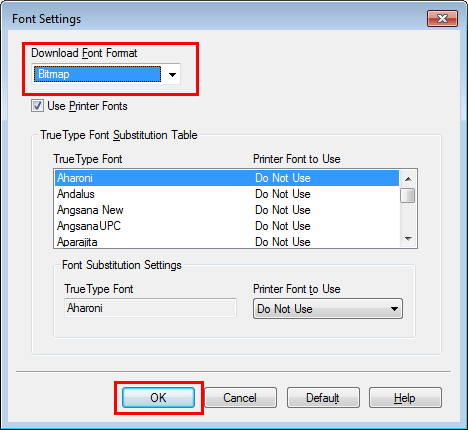The height and width of the screenshot is (430, 468).
Task: Select Andalus in the substitution table
Action: [227, 194]
